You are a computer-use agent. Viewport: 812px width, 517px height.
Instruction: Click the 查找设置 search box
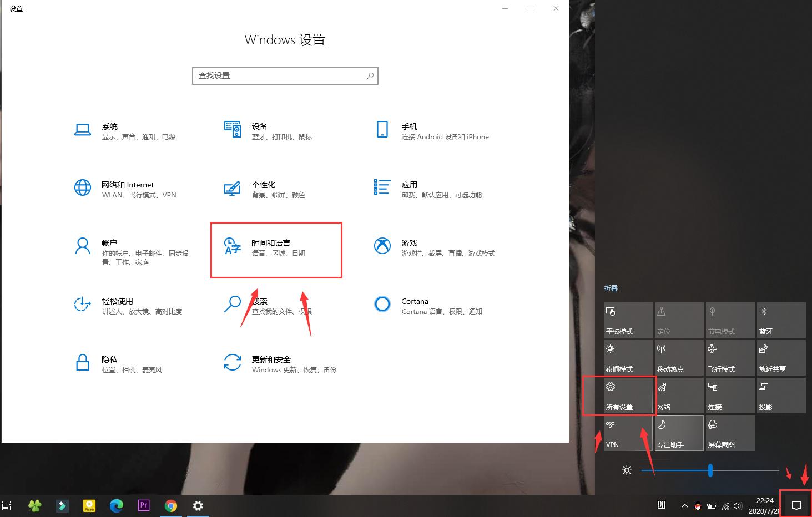[285, 75]
